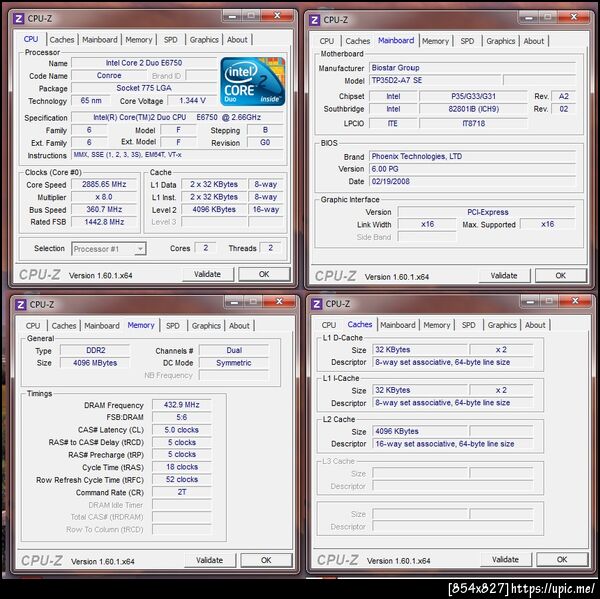Click OK in the Caches window

pos(562,559)
